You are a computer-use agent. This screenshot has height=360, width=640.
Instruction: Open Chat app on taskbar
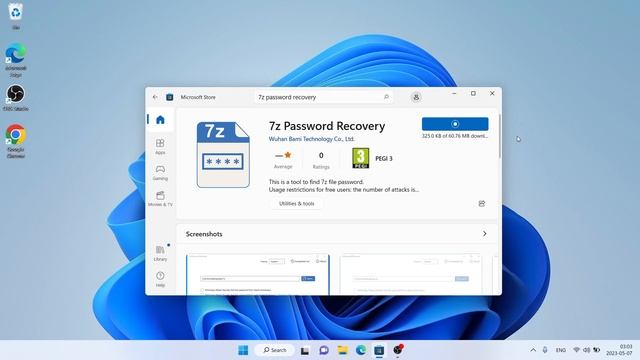coord(324,350)
